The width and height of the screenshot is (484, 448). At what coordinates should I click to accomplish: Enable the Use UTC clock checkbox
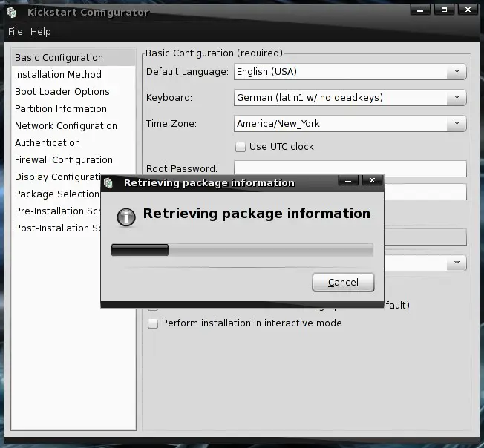240,146
